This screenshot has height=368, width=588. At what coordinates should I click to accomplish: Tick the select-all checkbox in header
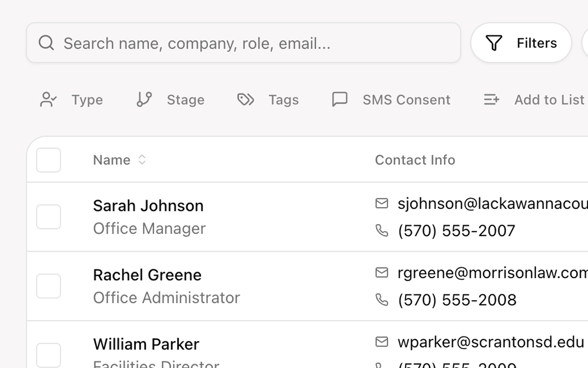coord(48,160)
